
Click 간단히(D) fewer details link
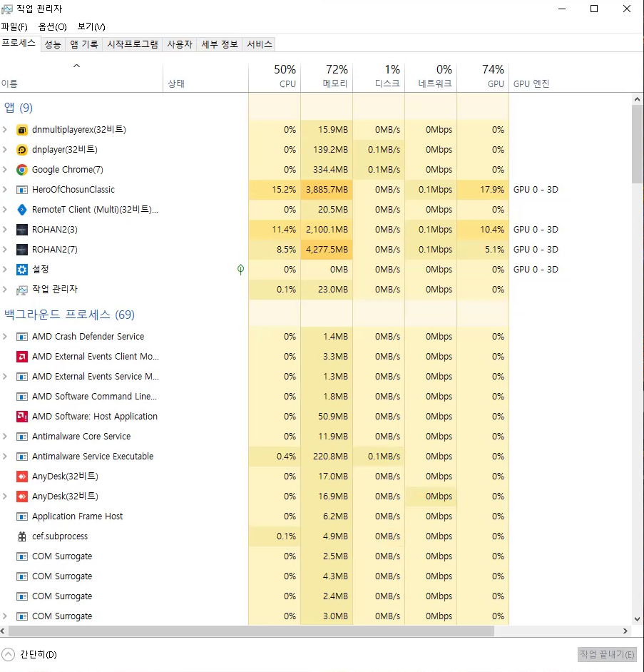click(x=39, y=654)
